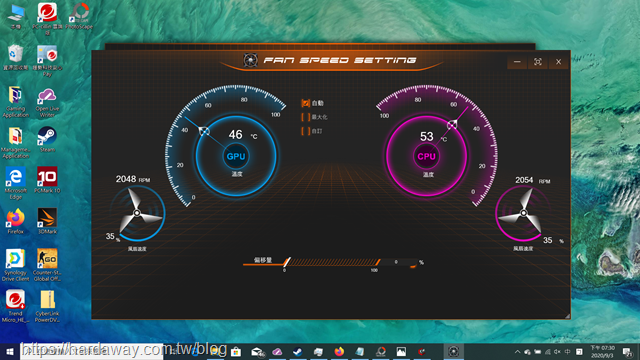This screenshot has height=360, width=640.
Task: Click the CPU gauge needle marker
Action: tap(452, 125)
